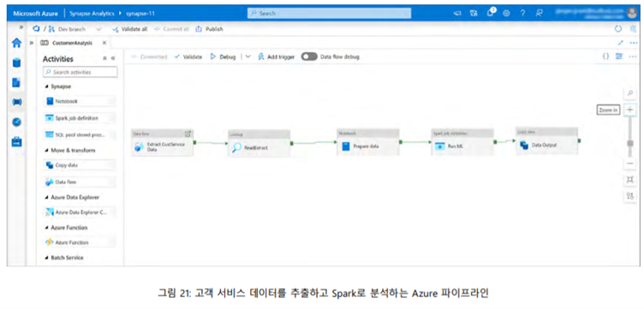The height and width of the screenshot is (309, 644).
Task: Open the Monitor hub icon in sidebar
Action: (x=16, y=122)
